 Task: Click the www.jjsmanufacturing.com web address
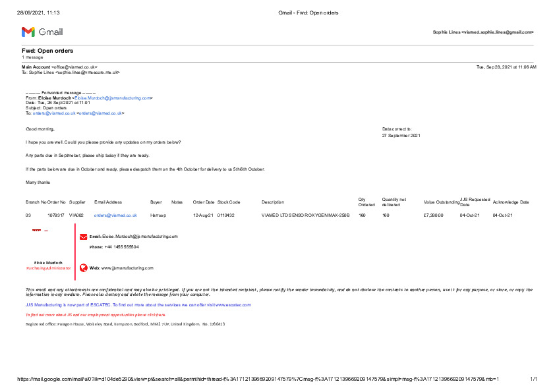[x=127, y=268]
